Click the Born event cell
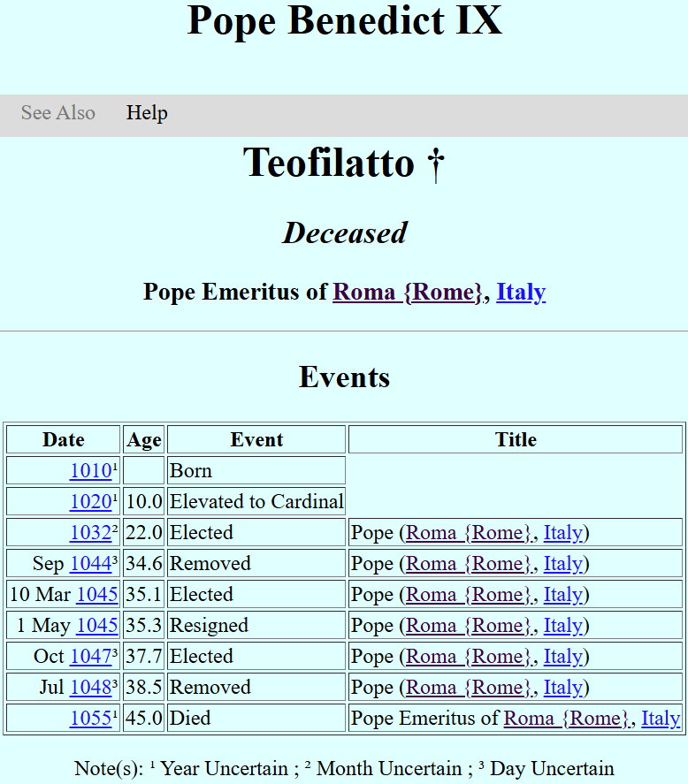The image size is (688, 784). click(x=256, y=470)
